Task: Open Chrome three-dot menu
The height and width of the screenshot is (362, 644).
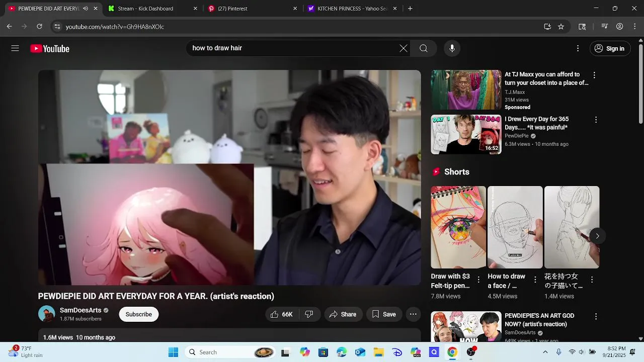Action: coord(635,27)
